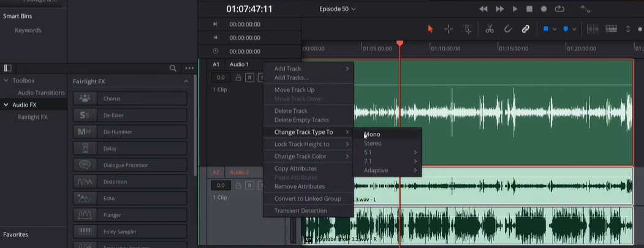Select the De-Hummer effect
The height and width of the screenshot is (248, 644).
[x=130, y=132]
